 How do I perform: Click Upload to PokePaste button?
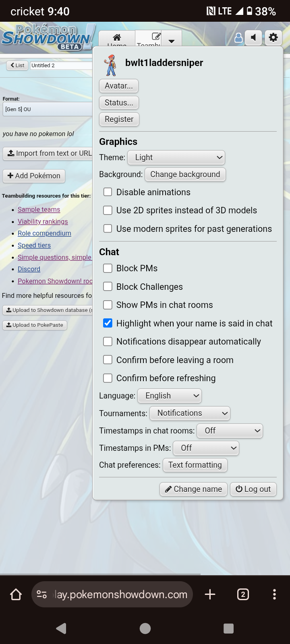[35, 325]
